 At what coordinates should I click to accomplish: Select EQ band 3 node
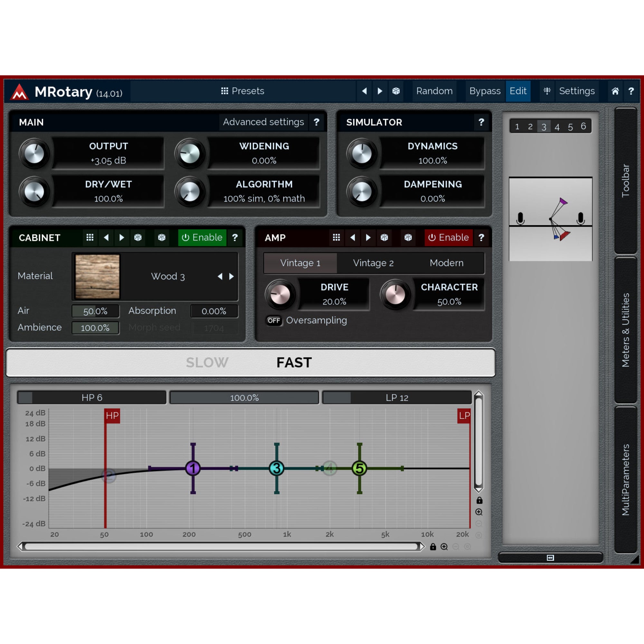[x=276, y=468]
